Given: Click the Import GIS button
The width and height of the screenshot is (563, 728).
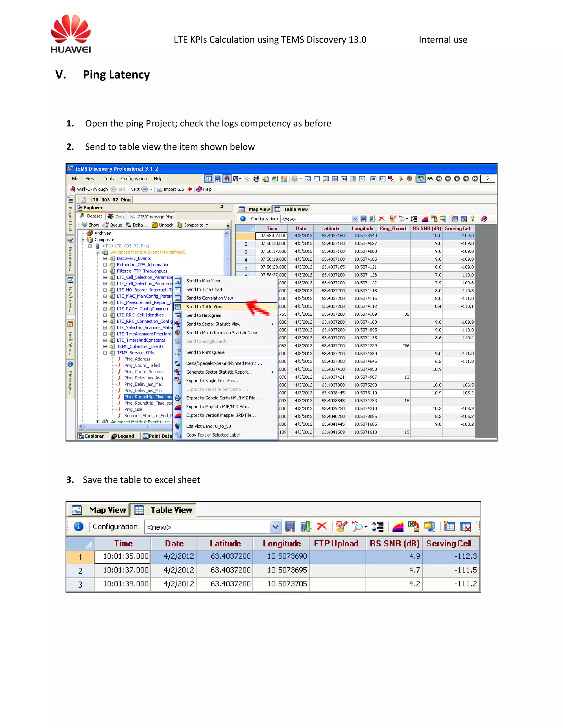Looking at the screenshot, I should (x=171, y=189).
